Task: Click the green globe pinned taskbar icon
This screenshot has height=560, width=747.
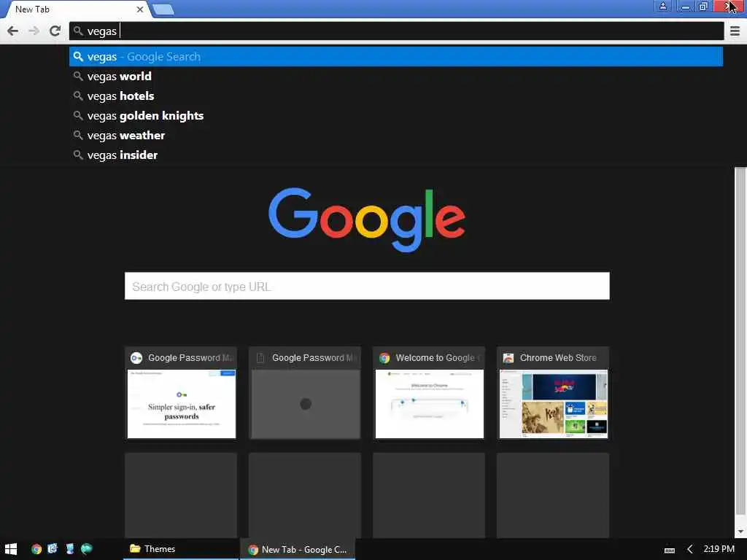Action: tap(87, 548)
